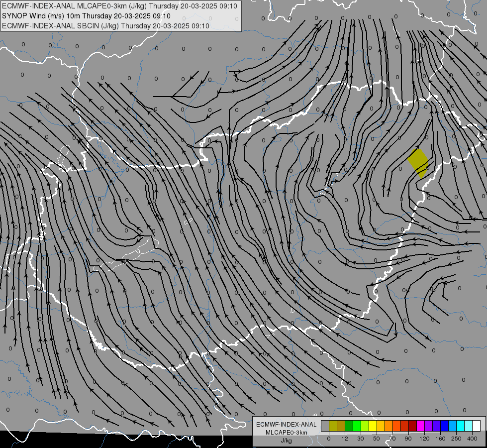Pick the red swatch left of the 90 tick
The image size is (487, 448).
coord(405,426)
